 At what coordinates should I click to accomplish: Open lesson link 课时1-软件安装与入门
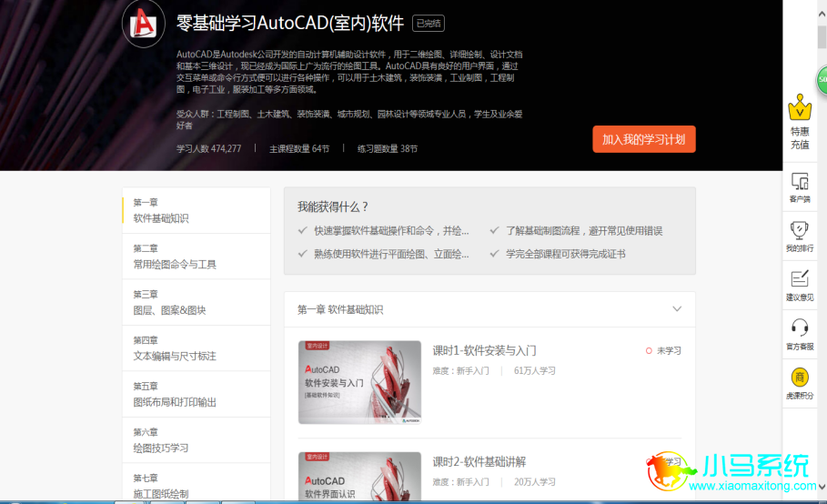coord(484,350)
